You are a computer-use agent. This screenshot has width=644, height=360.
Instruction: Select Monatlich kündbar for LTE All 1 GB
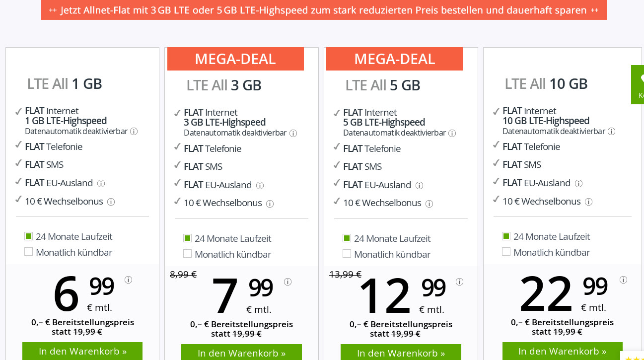pyautogui.click(x=29, y=252)
